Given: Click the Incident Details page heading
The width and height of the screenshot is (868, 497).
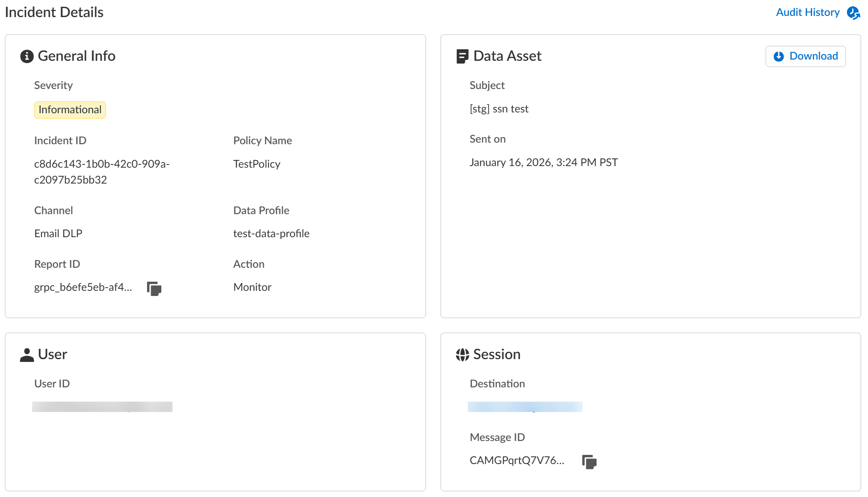Looking at the screenshot, I should [x=54, y=12].
